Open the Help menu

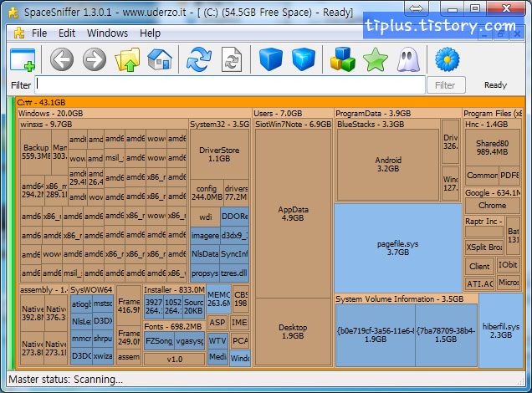tap(150, 33)
